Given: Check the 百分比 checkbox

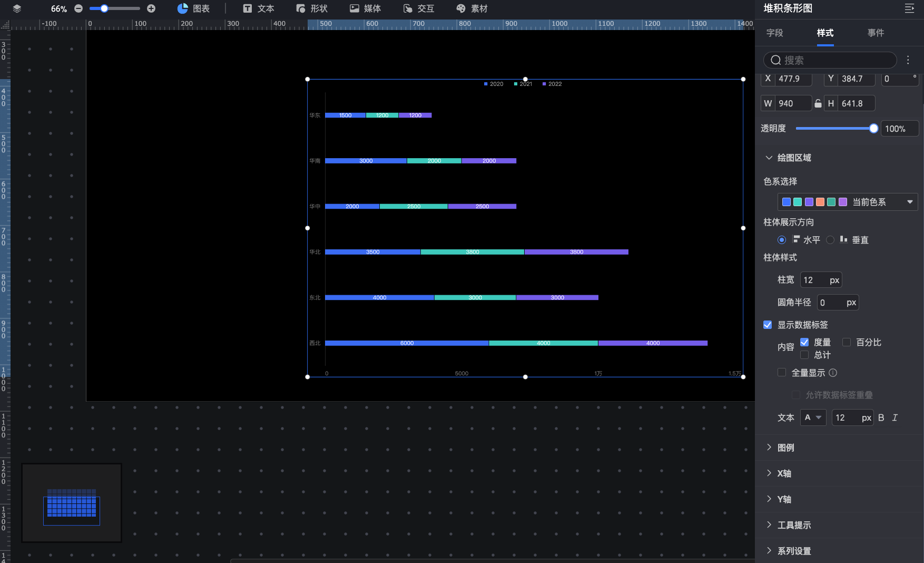Looking at the screenshot, I should point(847,342).
